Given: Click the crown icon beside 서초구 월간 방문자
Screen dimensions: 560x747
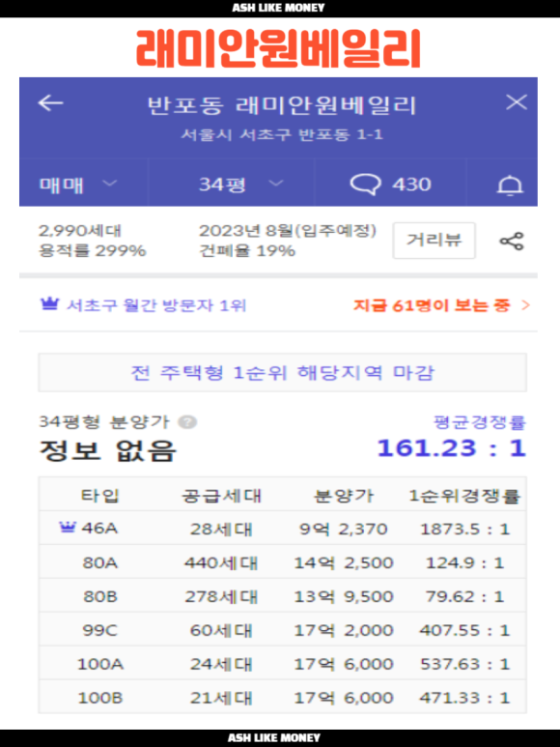Looking at the screenshot, I should 49,303.
